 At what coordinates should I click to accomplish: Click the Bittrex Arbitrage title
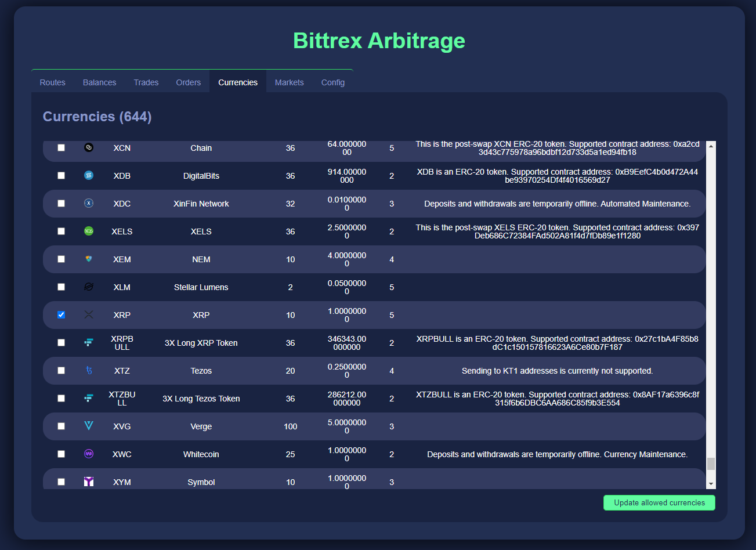(379, 41)
